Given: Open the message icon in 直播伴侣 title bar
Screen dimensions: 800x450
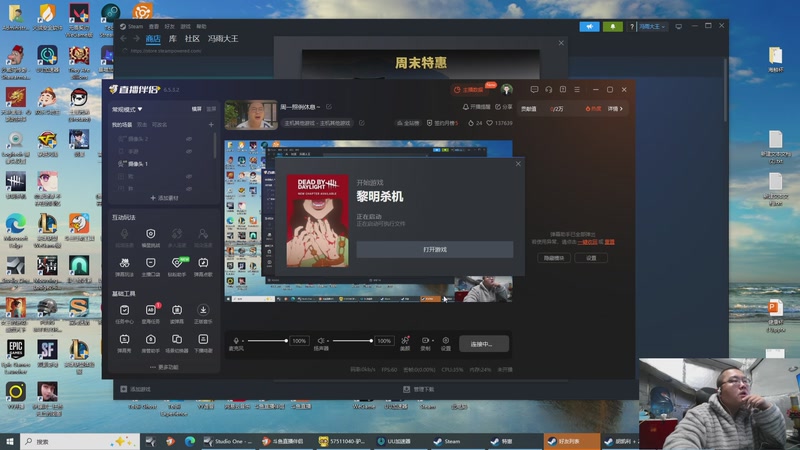Looking at the screenshot, I should [534, 89].
